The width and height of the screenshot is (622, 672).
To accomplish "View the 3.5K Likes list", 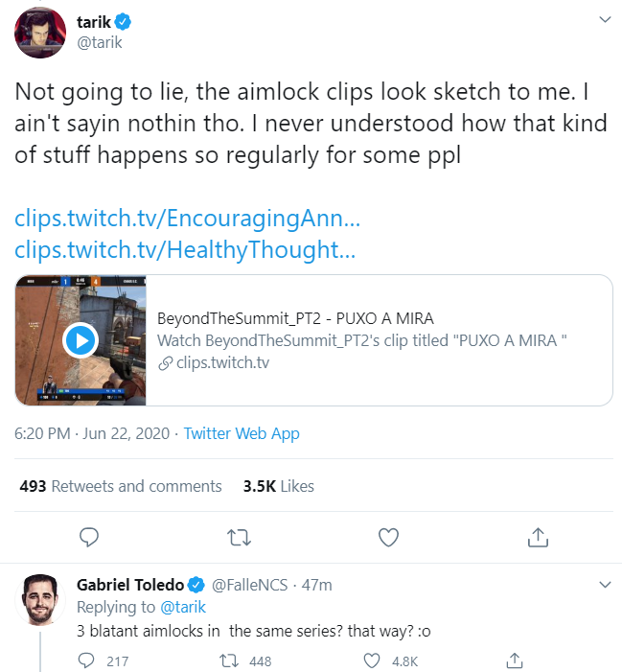I will (279, 486).
